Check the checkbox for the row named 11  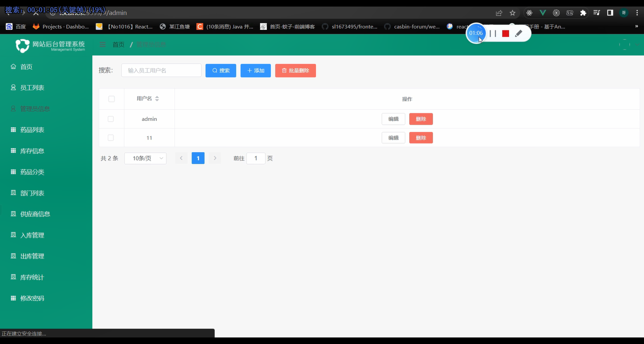click(x=111, y=138)
